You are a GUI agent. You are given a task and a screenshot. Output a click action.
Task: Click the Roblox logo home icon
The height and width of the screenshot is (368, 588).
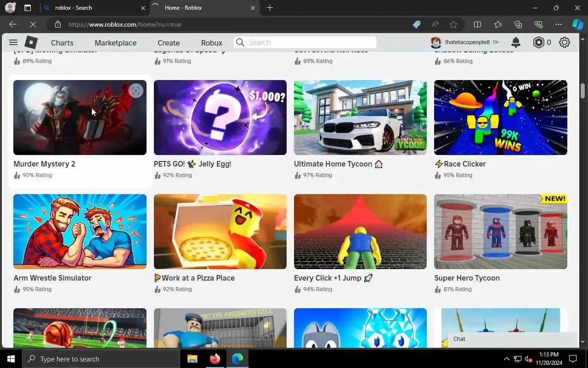click(x=31, y=42)
